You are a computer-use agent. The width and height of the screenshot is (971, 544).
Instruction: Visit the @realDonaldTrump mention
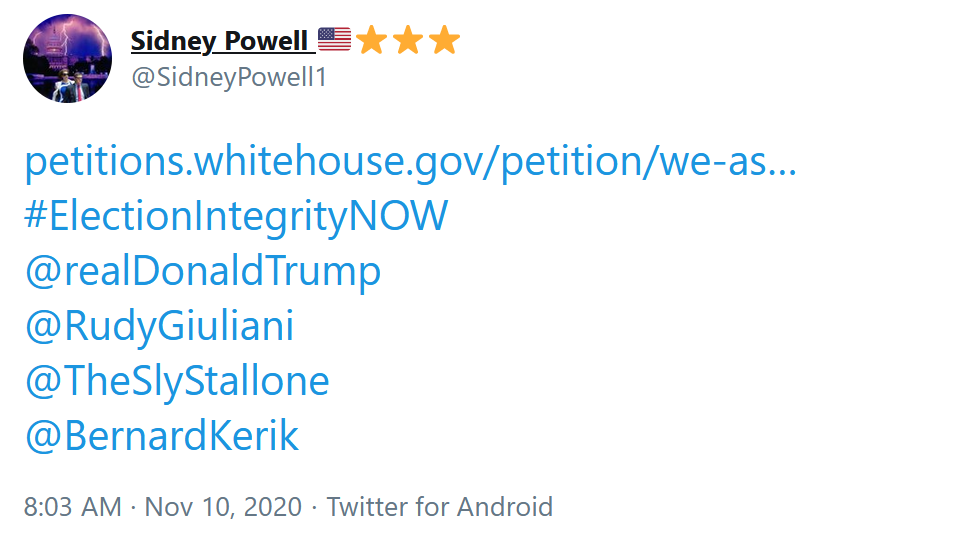202,271
